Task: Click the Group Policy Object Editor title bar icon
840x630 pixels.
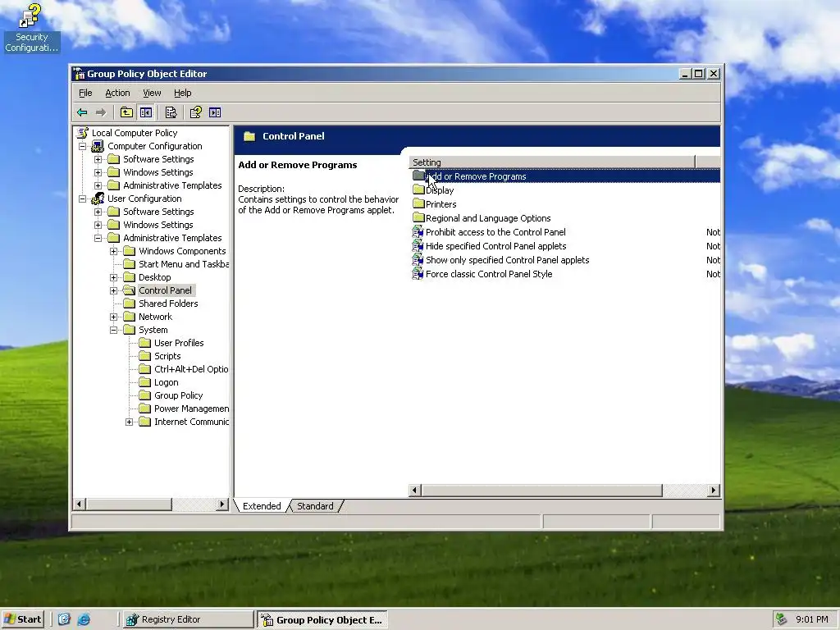Action: coord(80,73)
